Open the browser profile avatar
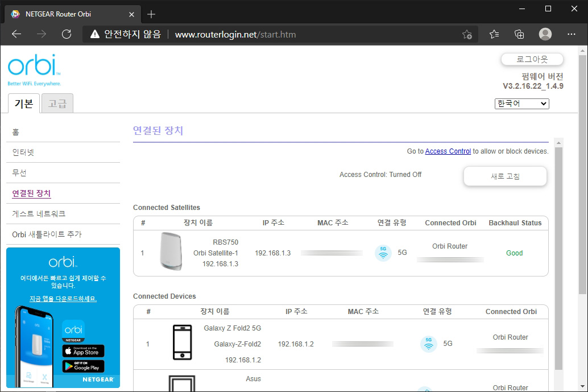The width and height of the screenshot is (588, 392). (545, 34)
